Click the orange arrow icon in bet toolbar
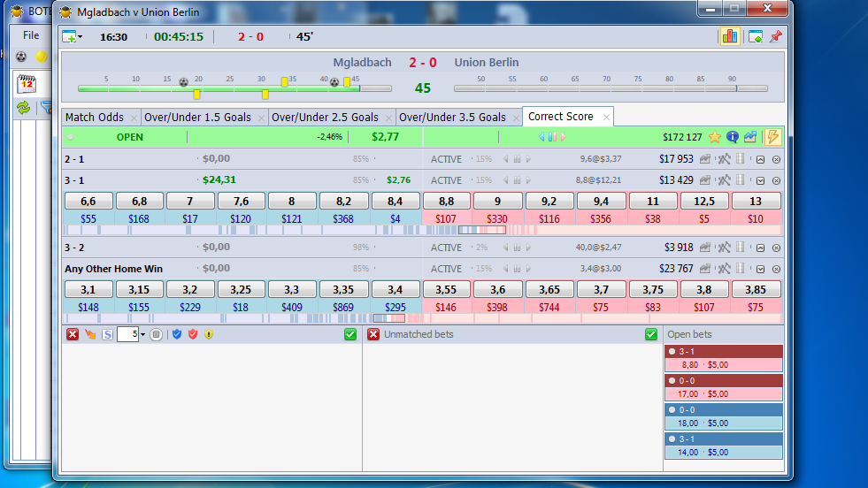 coord(90,334)
